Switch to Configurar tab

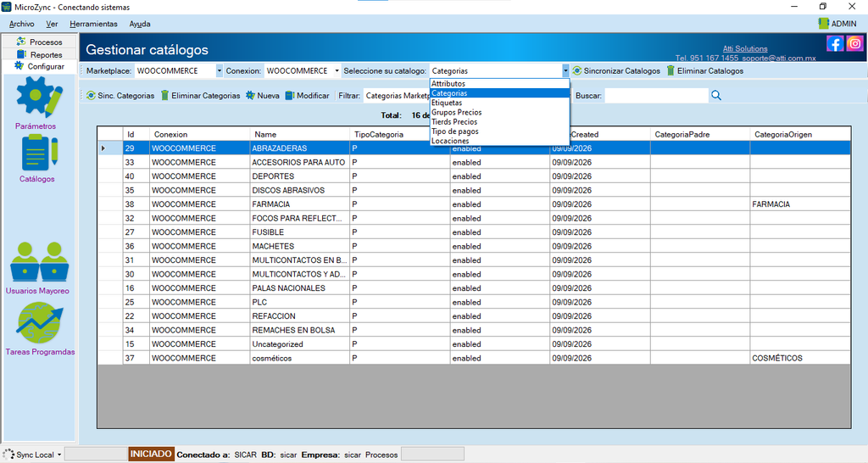pos(39,66)
